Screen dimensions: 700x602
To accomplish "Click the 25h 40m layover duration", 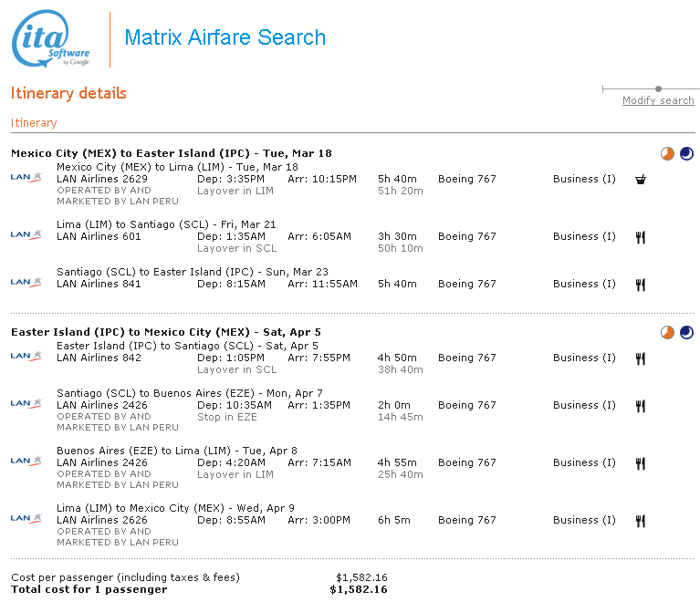I will 400,475.
